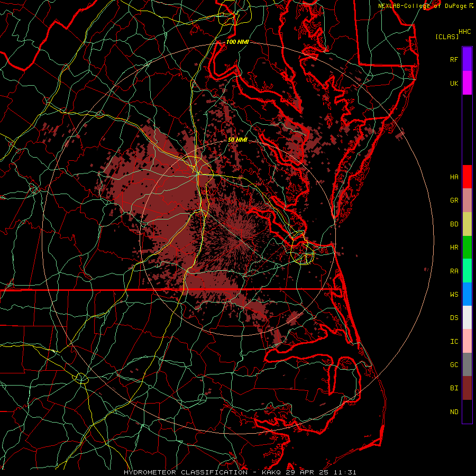476x476 pixels.
Task: Click the GR legend color block
Action: point(467,200)
